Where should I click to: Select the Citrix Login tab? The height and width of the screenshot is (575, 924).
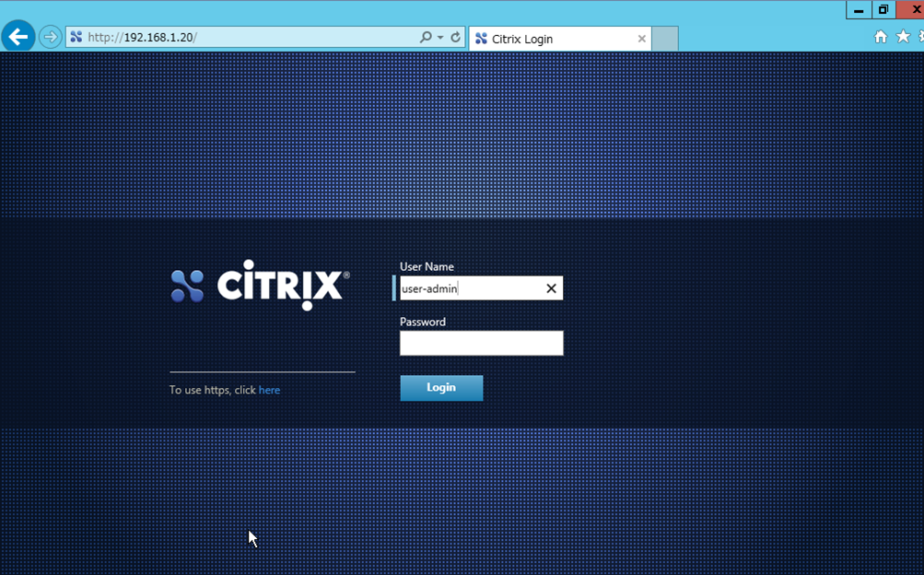(x=560, y=39)
